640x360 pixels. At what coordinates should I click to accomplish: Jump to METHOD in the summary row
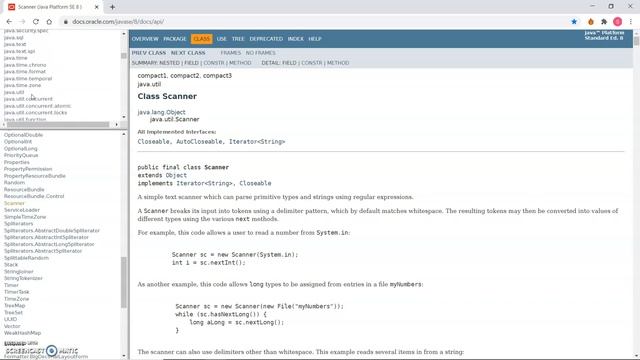point(240,63)
